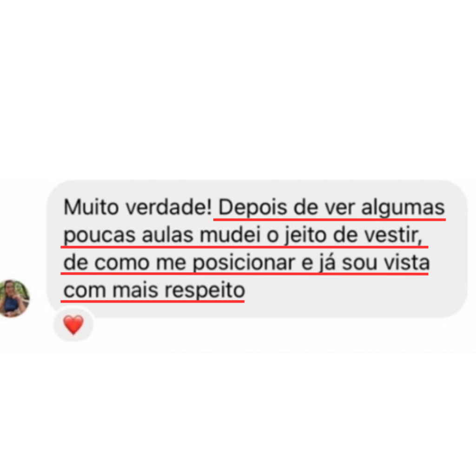This screenshot has height=476, width=476.
Task: Click the word "verdade!" in the message
Action: (x=169, y=208)
